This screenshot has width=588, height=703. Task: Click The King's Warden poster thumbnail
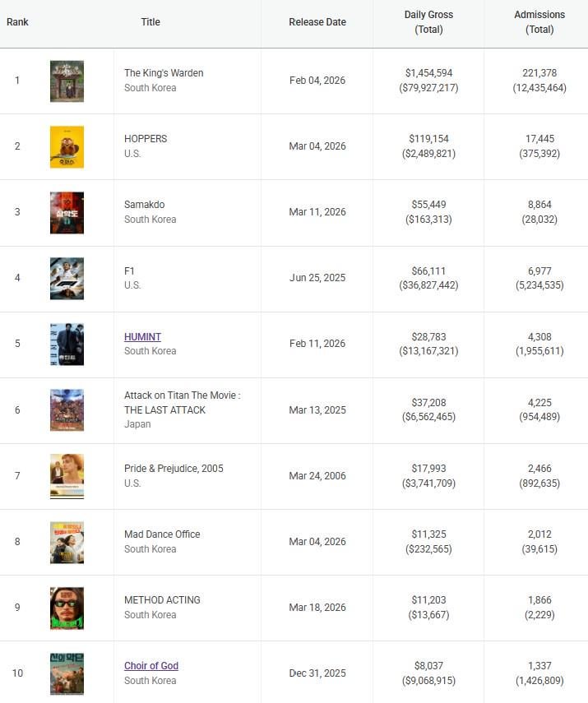[67, 81]
